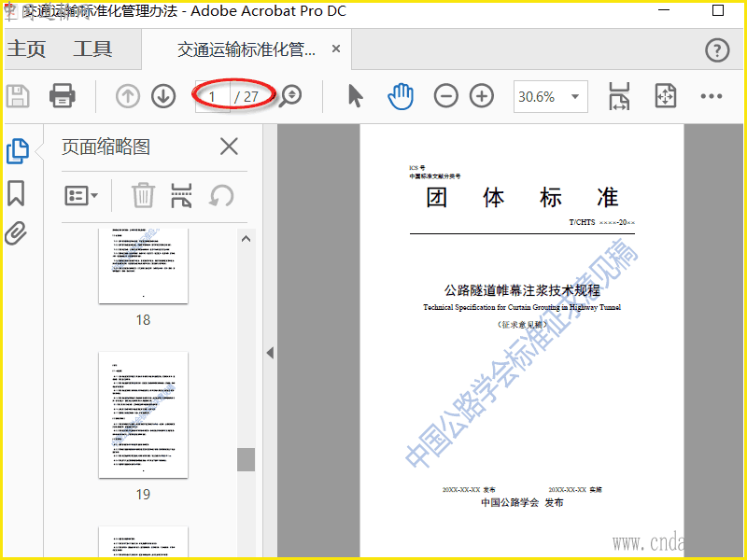Click the T/CHTS standard number text
This screenshot has width=747, height=560.
[601, 222]
